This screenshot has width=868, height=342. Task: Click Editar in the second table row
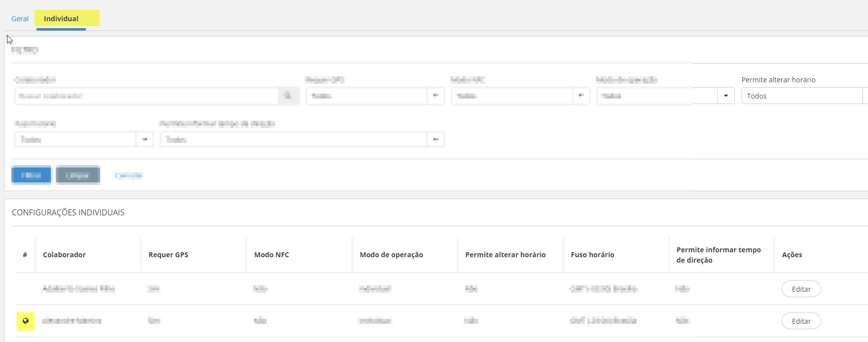[801, 321]
